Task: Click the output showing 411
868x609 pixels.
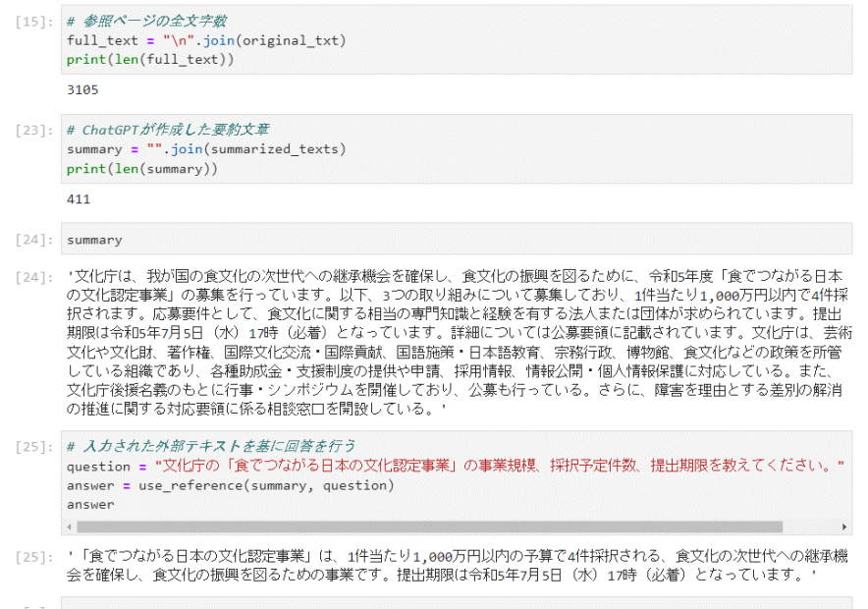Action: 79,199
